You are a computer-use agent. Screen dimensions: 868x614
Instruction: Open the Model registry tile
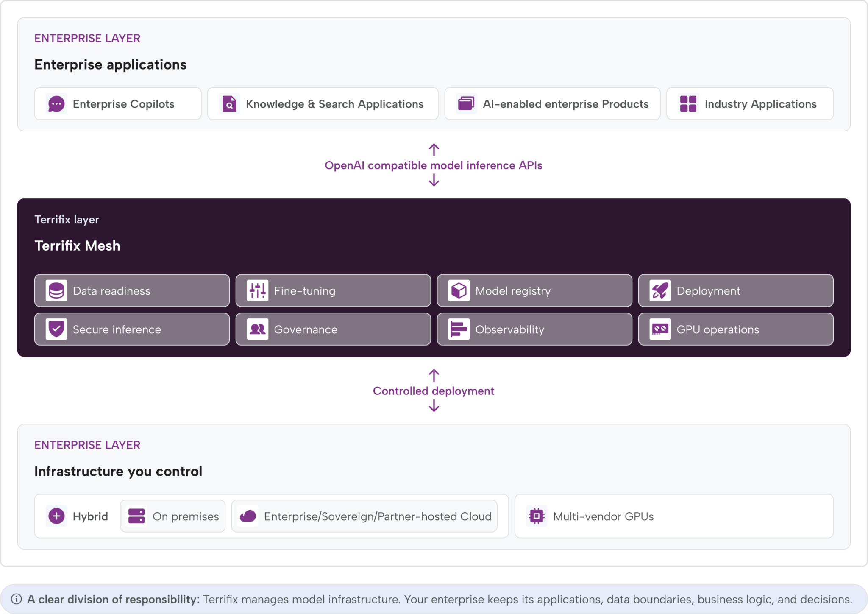point(534,291)
